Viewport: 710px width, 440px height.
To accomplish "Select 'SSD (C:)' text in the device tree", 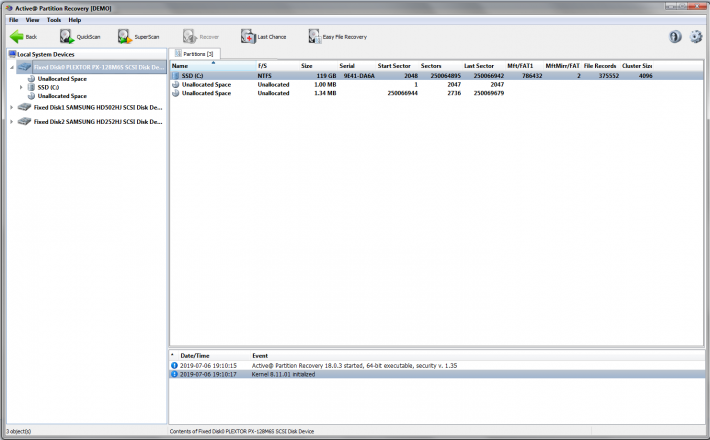I will click(48, 87).
